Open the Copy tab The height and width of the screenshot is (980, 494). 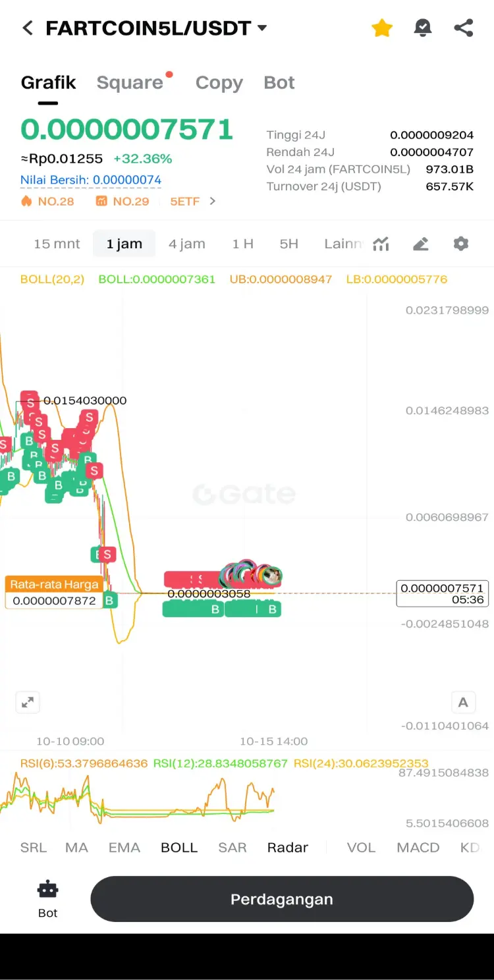(x=219, y=83)
